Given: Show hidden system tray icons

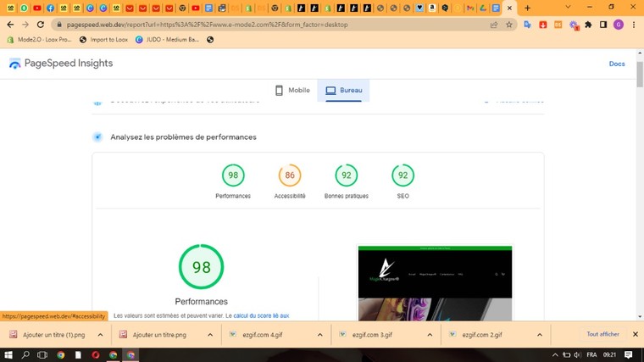Looking at the screenshot, I should [x=555, y=355].
